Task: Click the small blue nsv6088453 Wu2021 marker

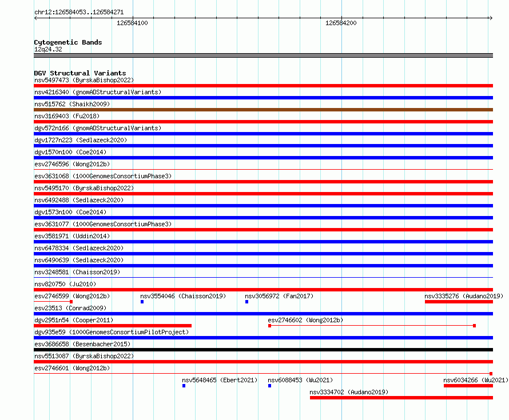Action: click(x=270, y=386)
